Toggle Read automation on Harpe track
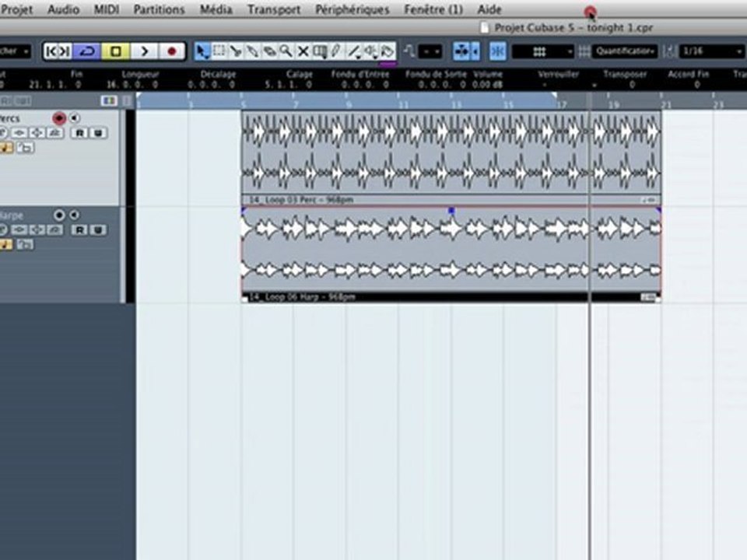This screenshot has height=560, width=747. tap(79, 230)
